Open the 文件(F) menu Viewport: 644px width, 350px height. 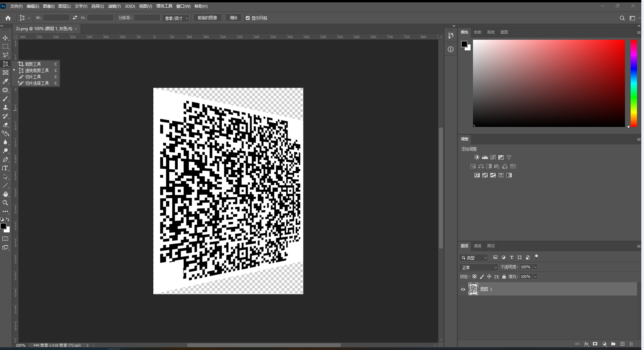point(16,6)
